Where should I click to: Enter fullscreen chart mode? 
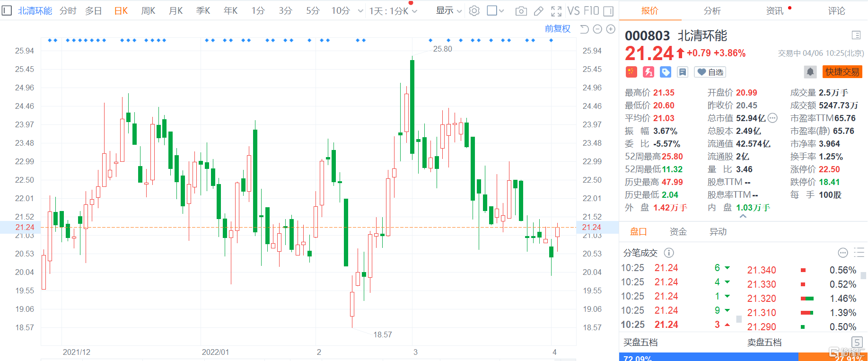(556, 11)
